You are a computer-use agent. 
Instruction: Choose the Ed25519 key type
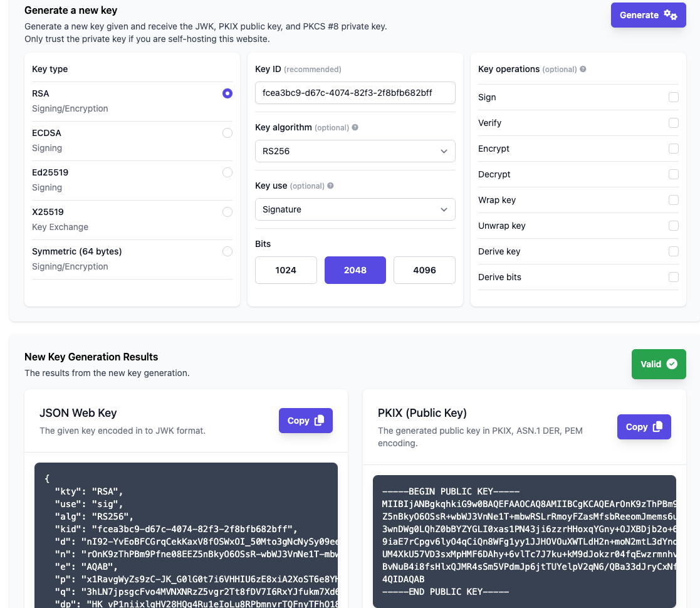[227, 172]
